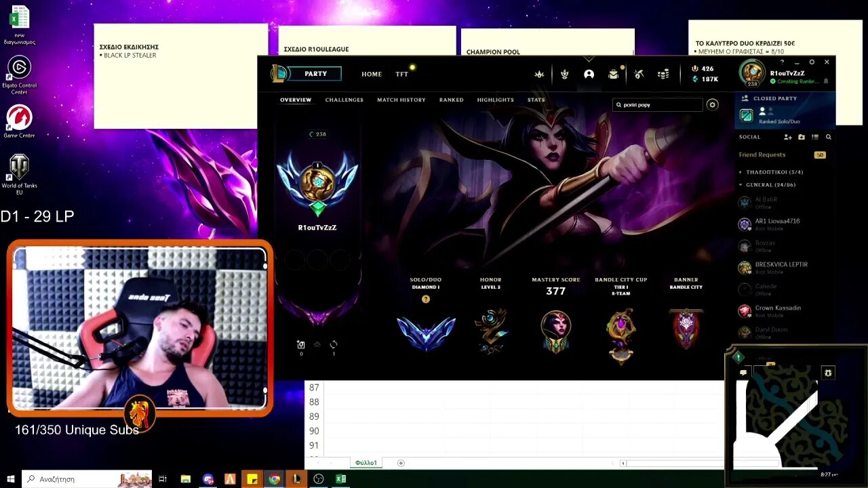Select row 88 header in Excel
Screen dimensions: 868x488
314,402
